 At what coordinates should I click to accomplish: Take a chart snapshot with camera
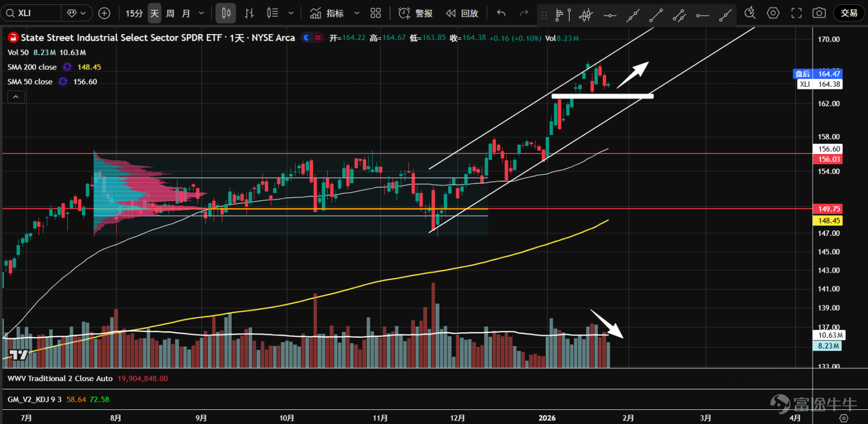click(819, 13)
